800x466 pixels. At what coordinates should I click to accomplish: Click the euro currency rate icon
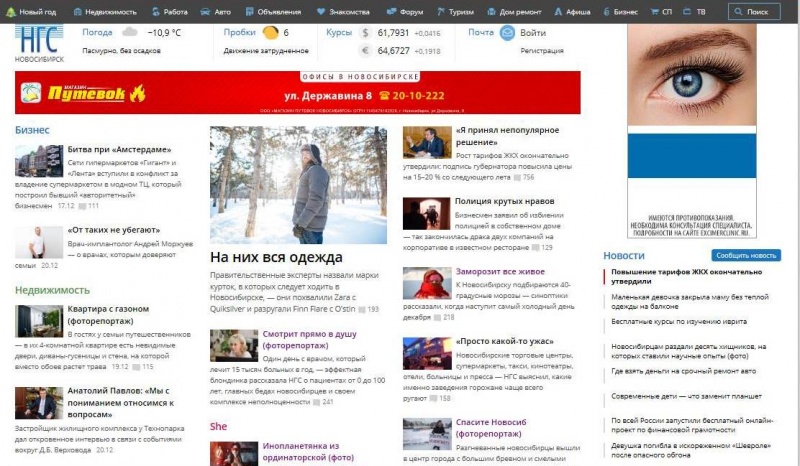tap(365, 50)
